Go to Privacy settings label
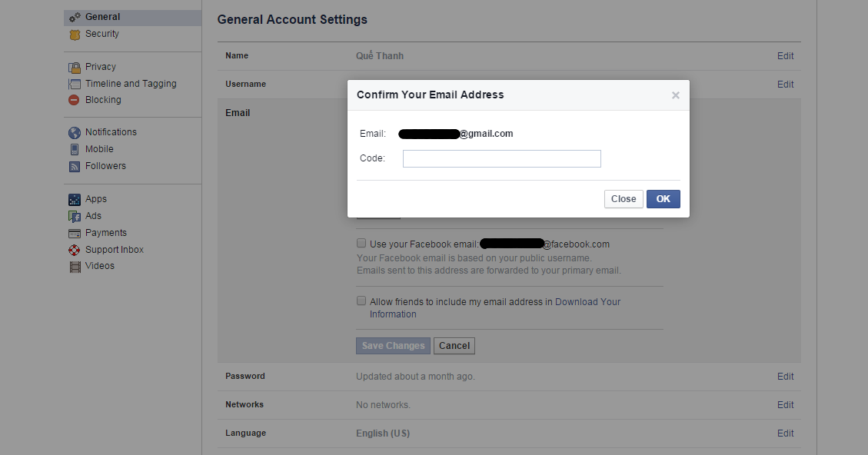The width and height of the screenshot is (868, 455). coord(100,66)
